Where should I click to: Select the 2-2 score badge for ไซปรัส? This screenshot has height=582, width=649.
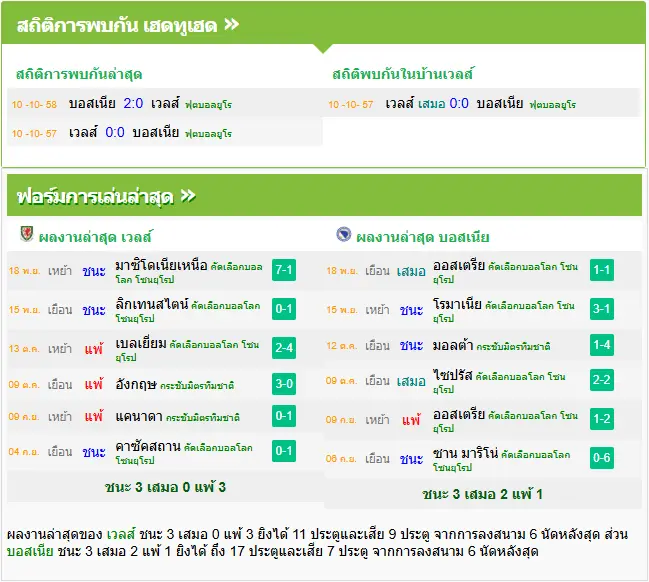pyautogui.click(x=602, y=380)
